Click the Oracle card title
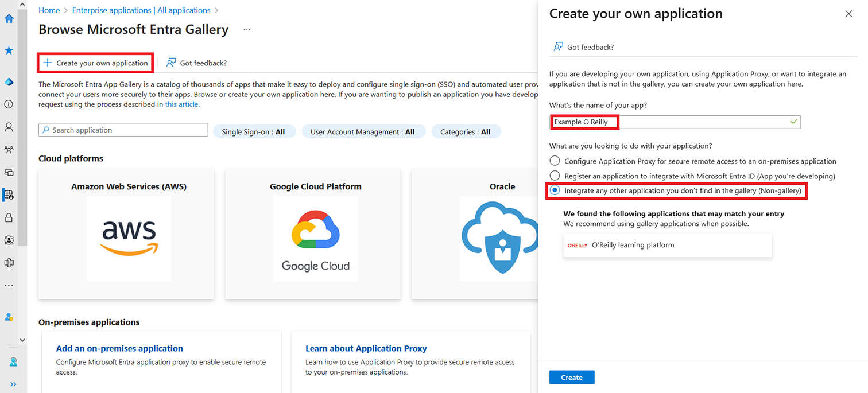The height and width of the screenshot is (393, 868). tap(502, 186)
